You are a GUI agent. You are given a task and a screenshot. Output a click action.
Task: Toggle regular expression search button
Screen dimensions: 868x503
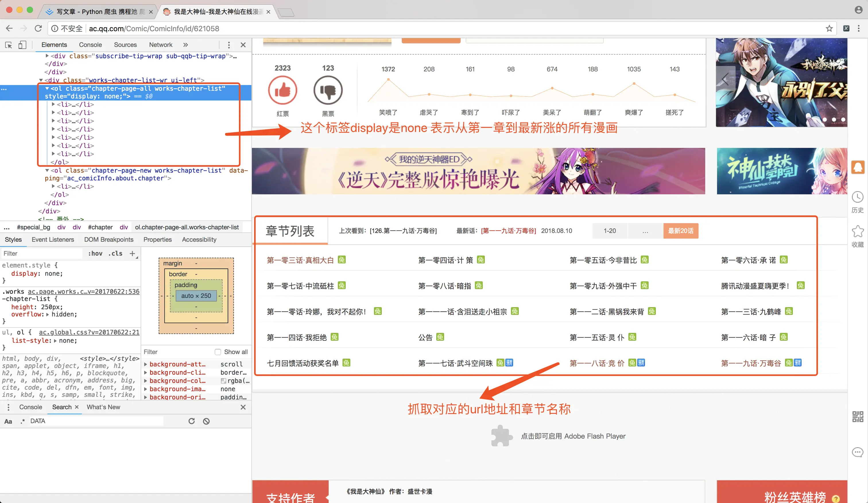(23, 421)
